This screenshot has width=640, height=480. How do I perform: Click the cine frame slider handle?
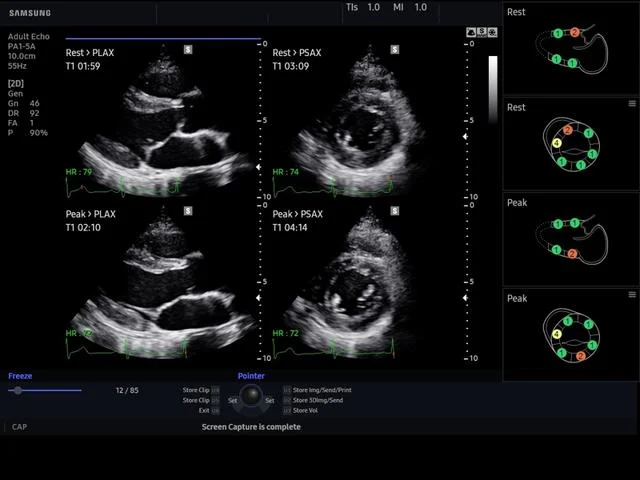pyautogui.click(x=18, y=391)
